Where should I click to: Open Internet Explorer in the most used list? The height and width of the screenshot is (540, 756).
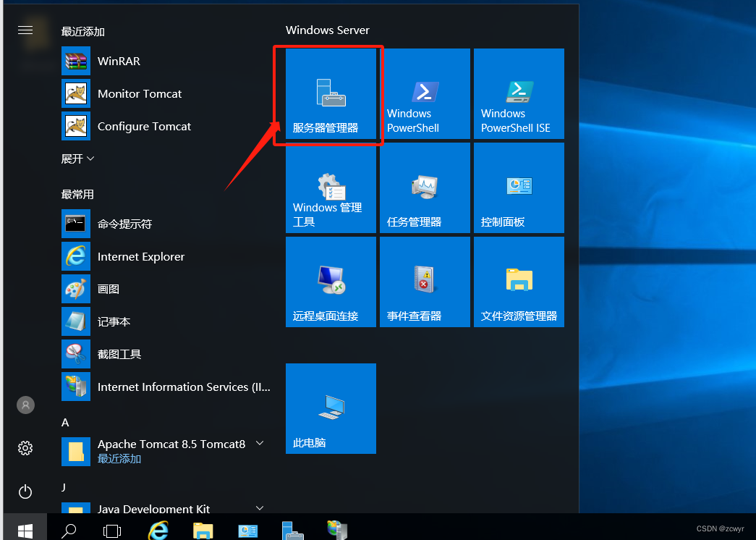[166, 256]
